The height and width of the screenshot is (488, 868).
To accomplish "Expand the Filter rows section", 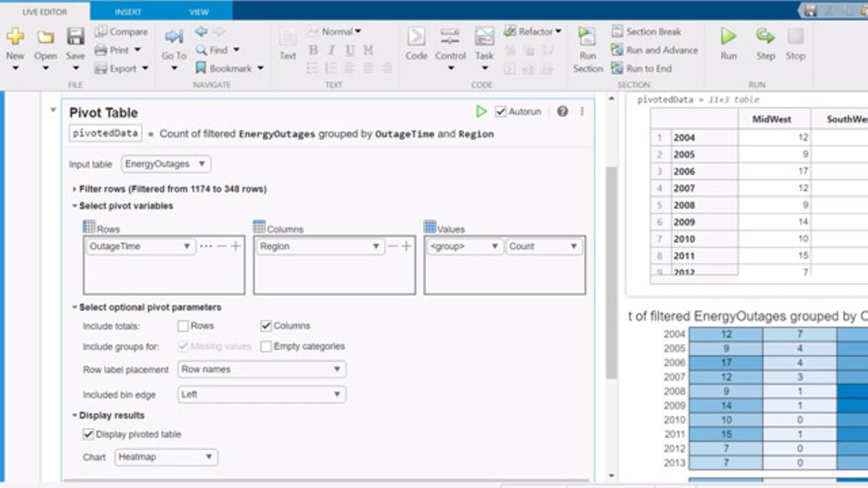I will click(x=75, y=189).
